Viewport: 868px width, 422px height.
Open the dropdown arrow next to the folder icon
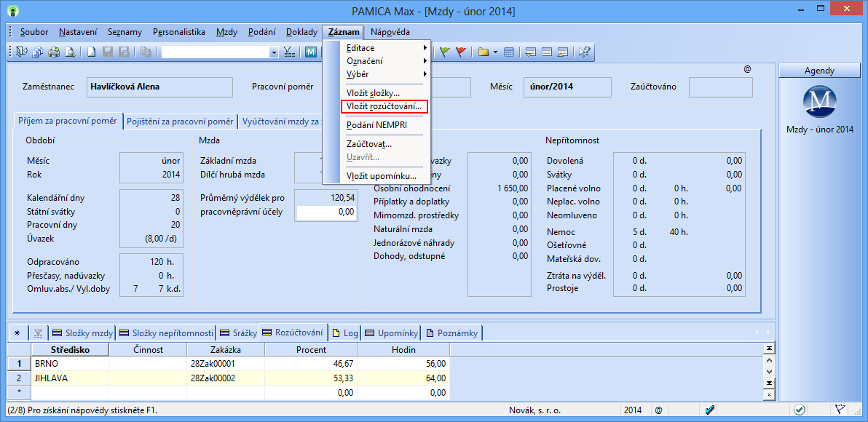(x=495, y=52)
